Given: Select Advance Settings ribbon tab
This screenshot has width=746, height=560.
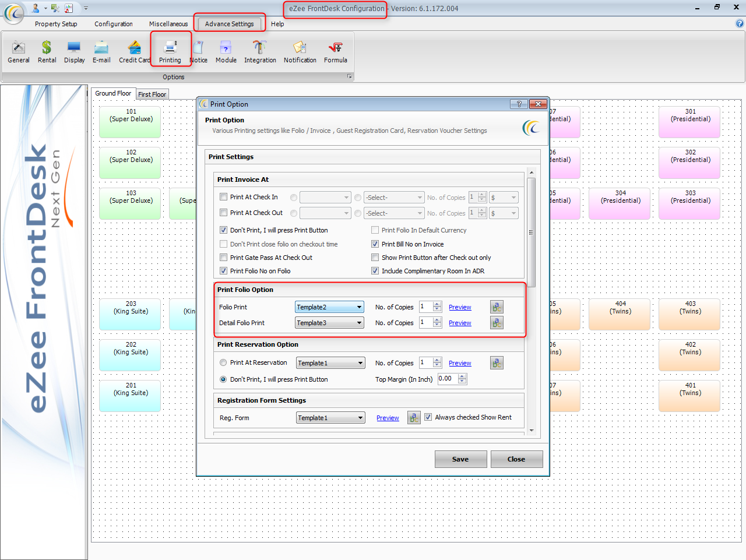Looking at the screenshot, I should click(x=230, y=24).
